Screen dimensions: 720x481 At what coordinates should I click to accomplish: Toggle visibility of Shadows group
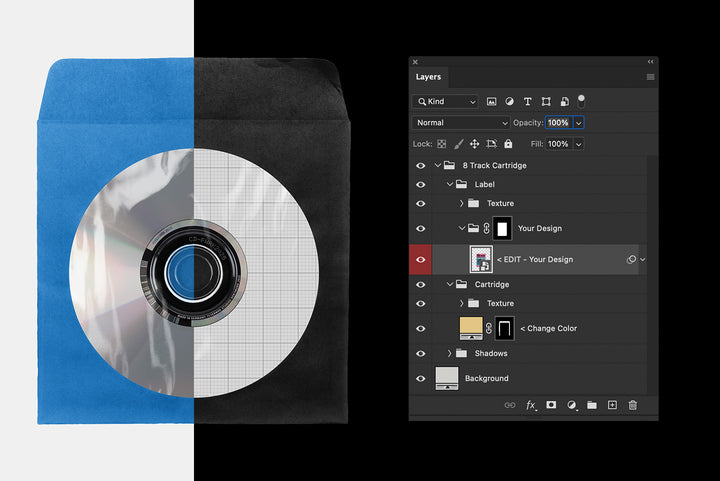(421, 353)
